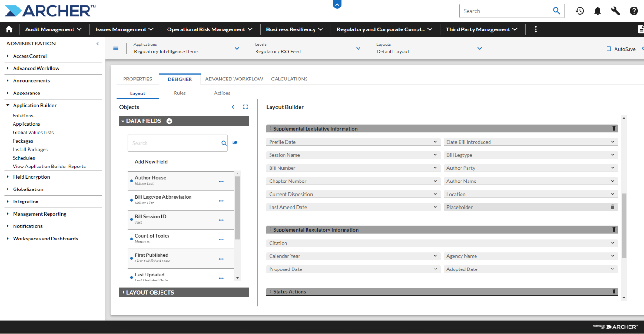Add a data field with plus icon
The width and height of the screenshot is (644, 334).
[169, 121]
